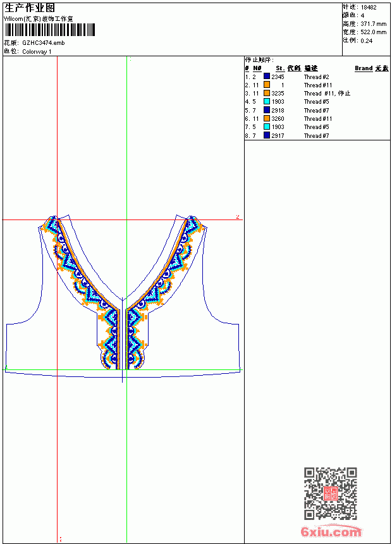Select orange swatch with stitch count 3235

[266, 93]
